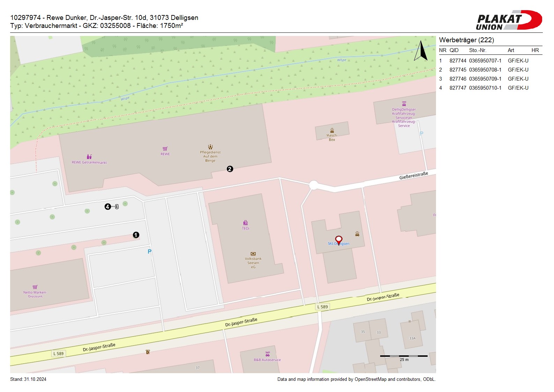The image size is (554, 392).
Task: Click the L 589 road shield near Gießereistraße
Action: pyautogui.click(x=322, y=307)
